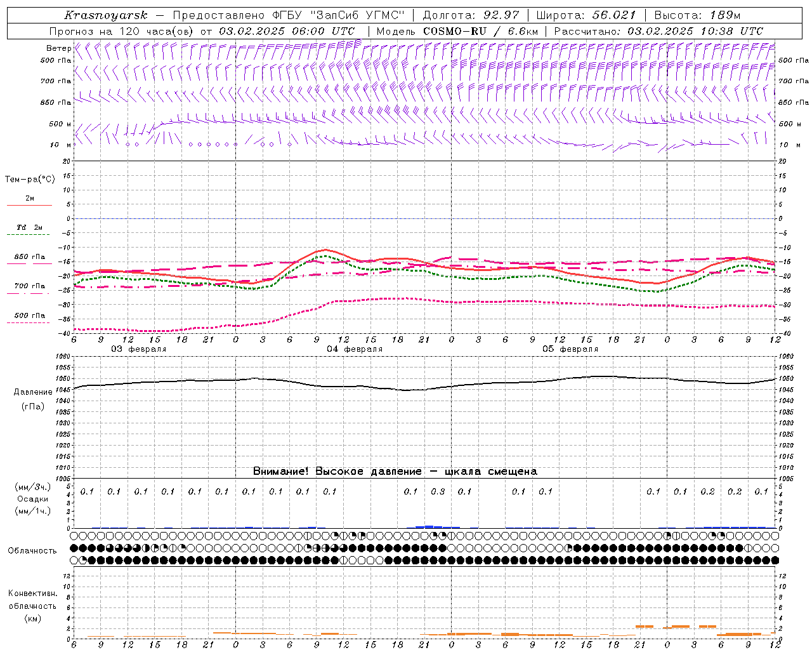The height and width of the screenshot is (650, 812).
Task: Click the 'Td 2м' dew point legend entry
Action: 30,227
